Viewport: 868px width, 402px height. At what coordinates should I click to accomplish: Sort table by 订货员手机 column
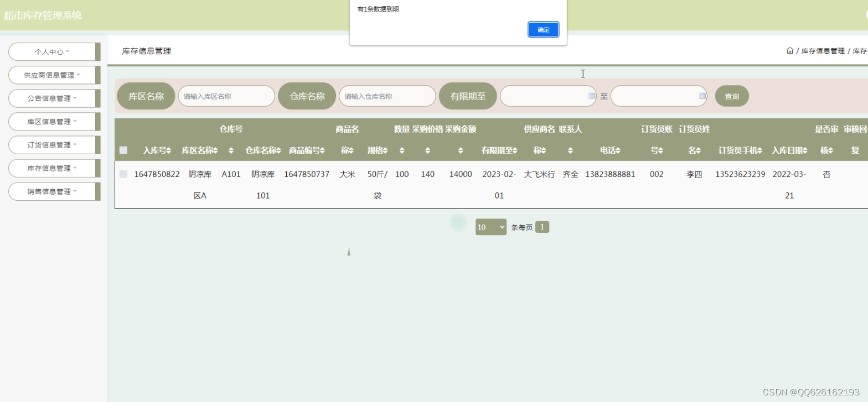point(760,150)
